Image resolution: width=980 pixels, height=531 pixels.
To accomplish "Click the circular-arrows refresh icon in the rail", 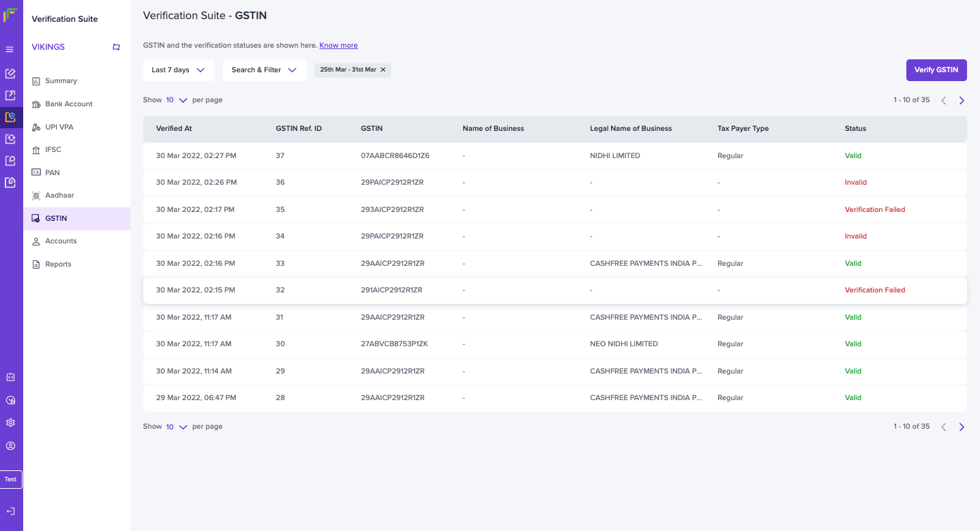I will pyautogui.click(x=10, y=138).
